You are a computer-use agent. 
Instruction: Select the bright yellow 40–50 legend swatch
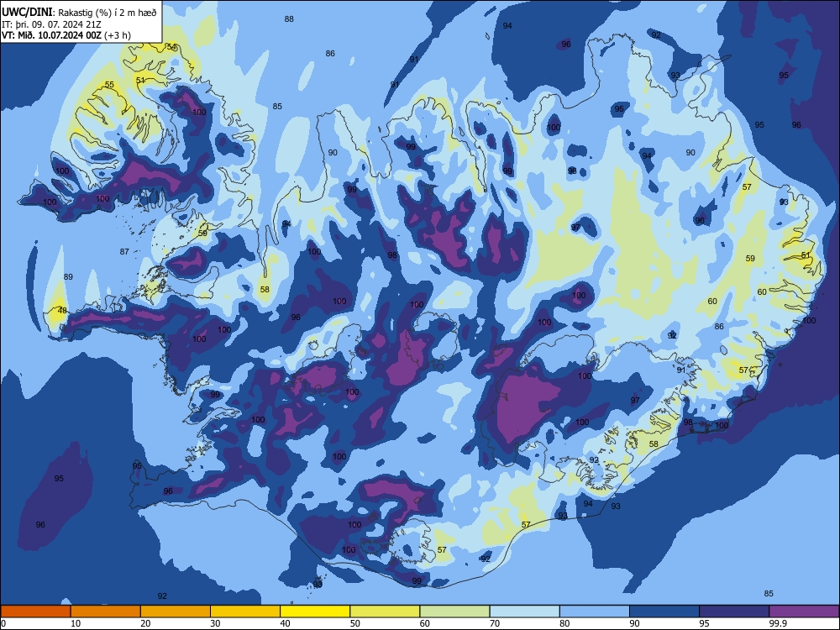point(315,612)
